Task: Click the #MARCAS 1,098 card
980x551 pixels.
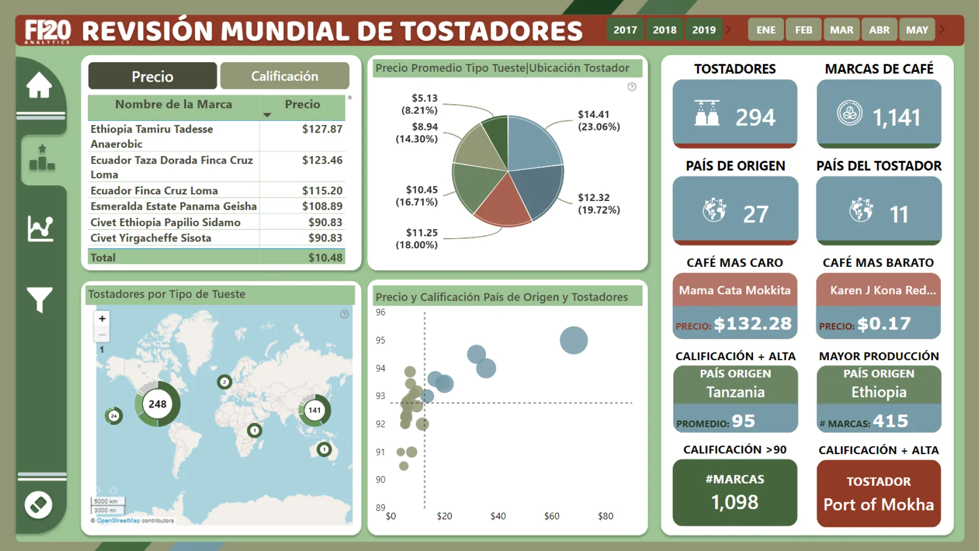Action: (734, 492)
